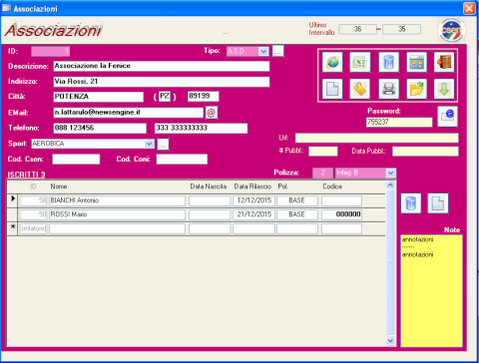Click the Url input field
Viewport: 479px width, 363px height.
click(x=377, y=138)
